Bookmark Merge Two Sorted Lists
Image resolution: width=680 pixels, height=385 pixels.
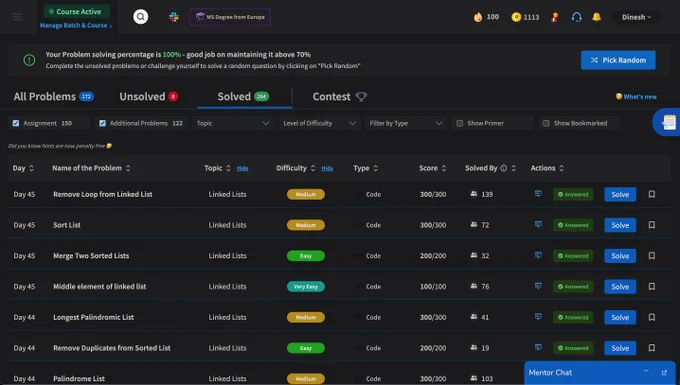click(x=652, y=256)
